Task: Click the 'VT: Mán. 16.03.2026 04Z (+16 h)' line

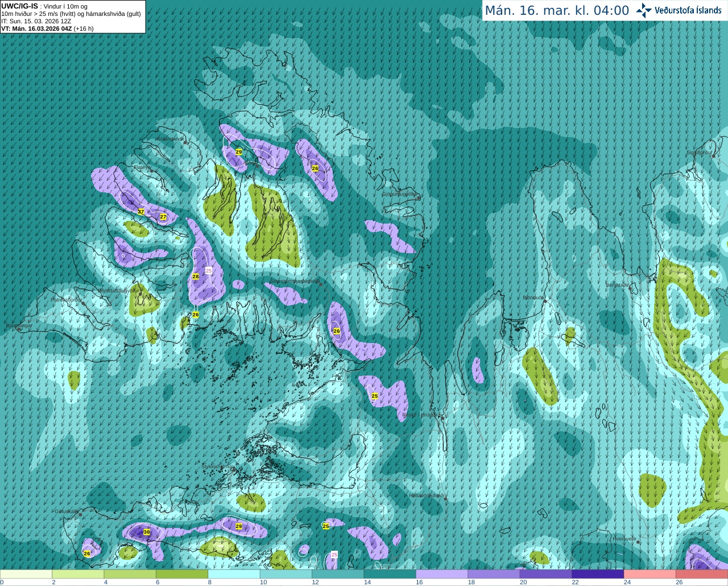Action: 47,28
